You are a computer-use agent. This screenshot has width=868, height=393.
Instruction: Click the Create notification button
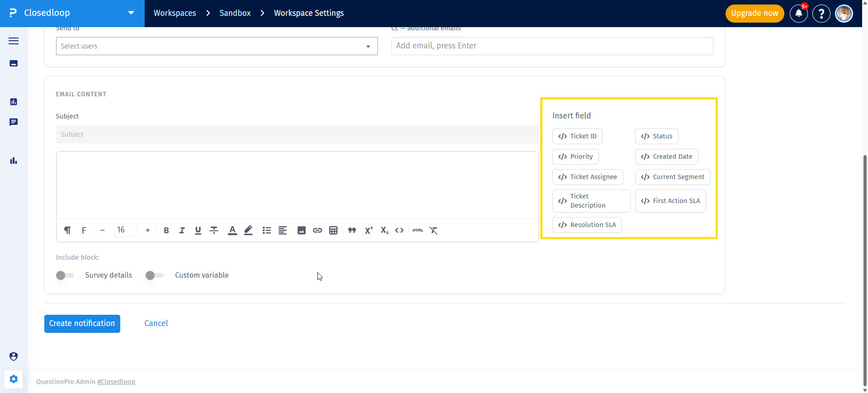pos(82,323)
